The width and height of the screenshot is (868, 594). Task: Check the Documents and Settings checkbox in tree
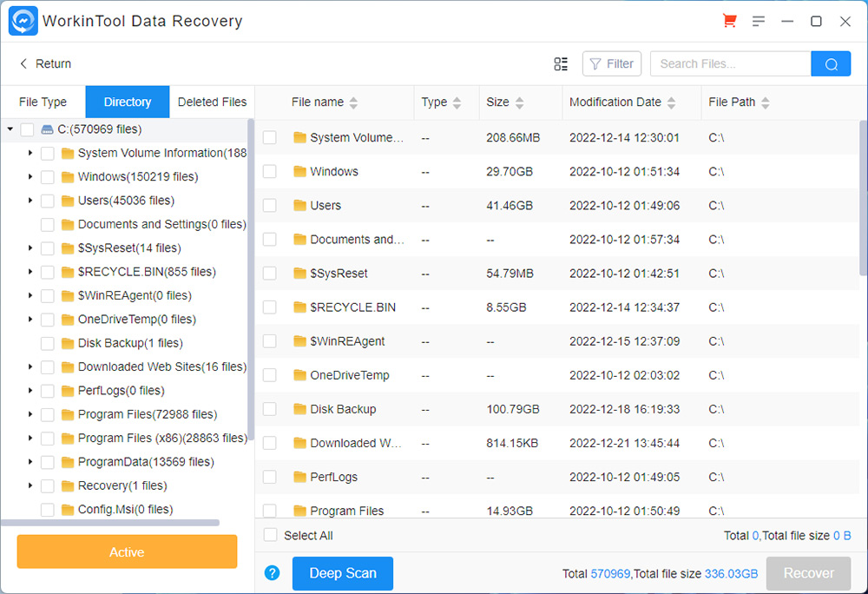pos(48,225)
